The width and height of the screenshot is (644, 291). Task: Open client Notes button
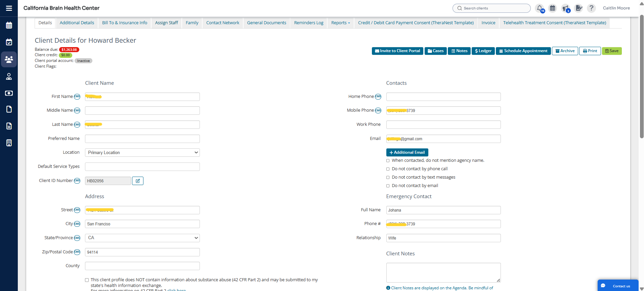point(459,51)
